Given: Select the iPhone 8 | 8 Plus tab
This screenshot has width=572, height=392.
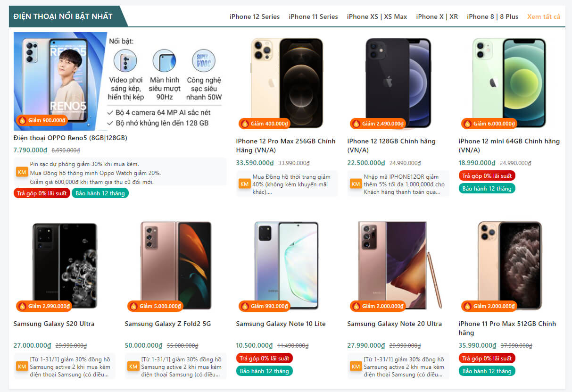Looking at the screenshot, I should tap(492, 17).
